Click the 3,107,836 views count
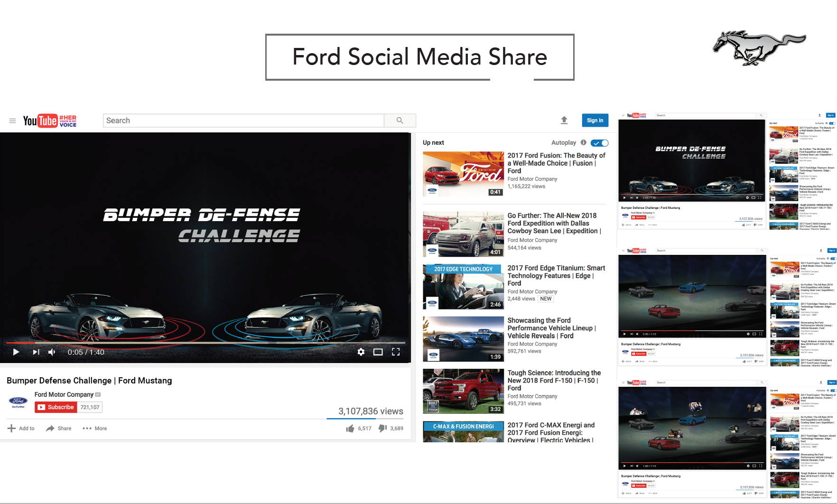This screenshot has width=837, height=504. point(371,411)
